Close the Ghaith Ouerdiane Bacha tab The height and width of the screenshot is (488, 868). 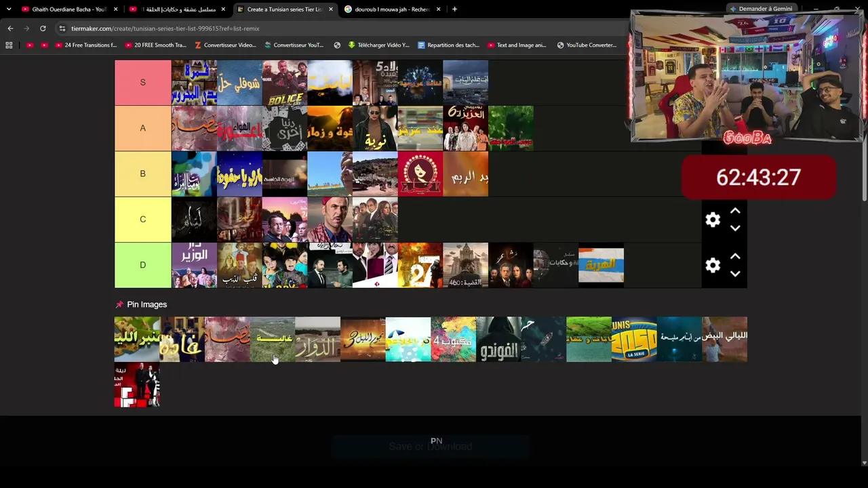tap(116, 9)
